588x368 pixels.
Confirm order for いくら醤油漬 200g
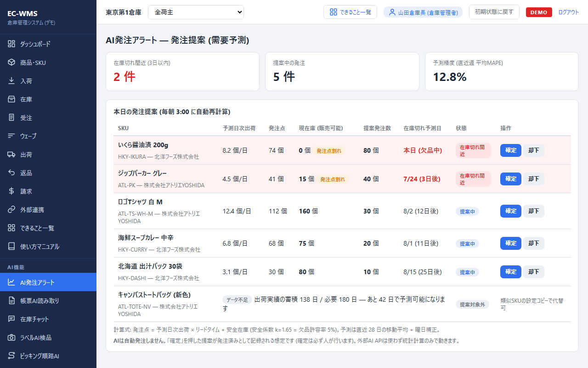(x=511, y=150)
